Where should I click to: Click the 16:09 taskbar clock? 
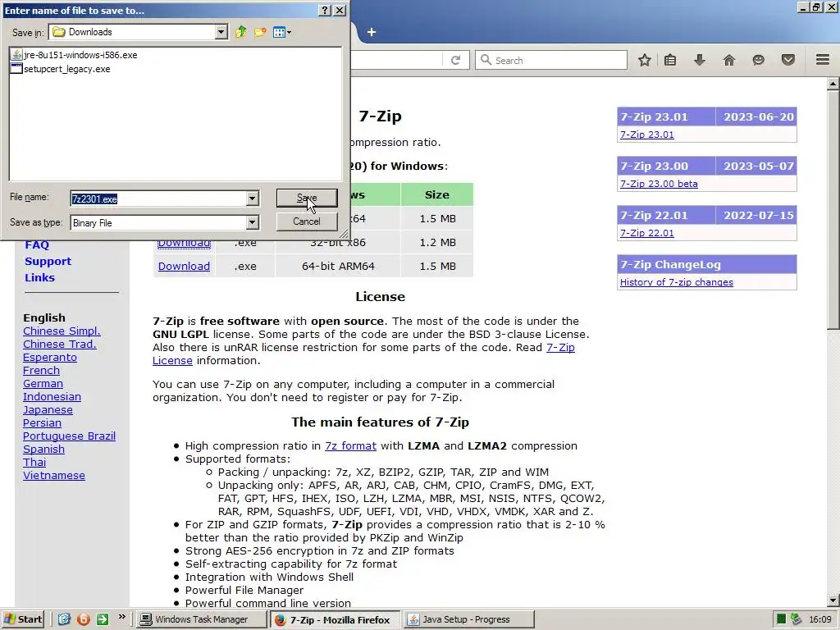pos(819,619)
